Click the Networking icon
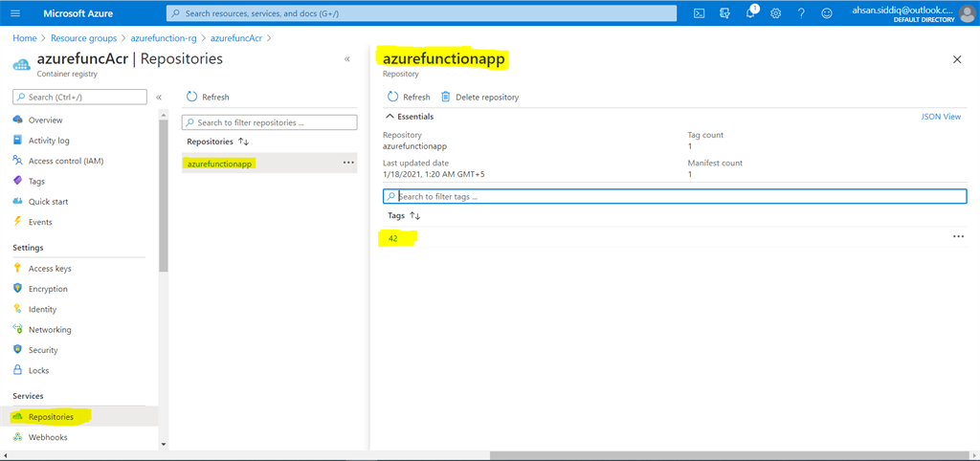The width and height of the screenshot is (980, 461). click(18, 330)
